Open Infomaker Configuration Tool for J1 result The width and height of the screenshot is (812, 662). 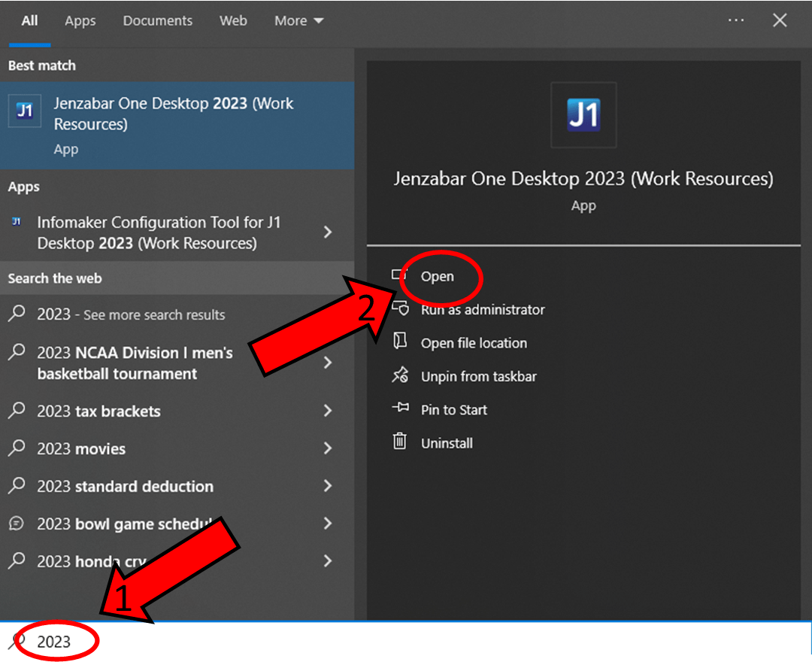pos(177,232)
